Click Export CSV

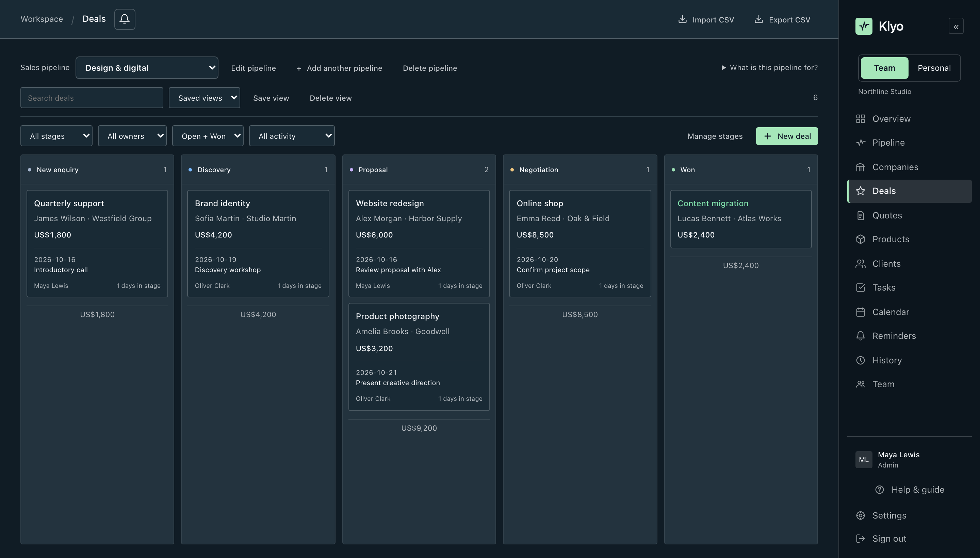782,19
